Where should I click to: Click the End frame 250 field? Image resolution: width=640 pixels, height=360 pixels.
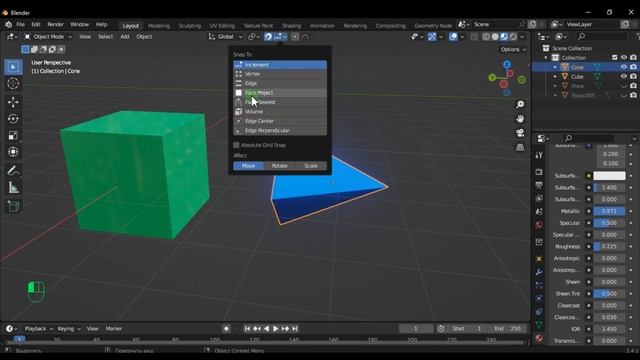coord(508,329)
